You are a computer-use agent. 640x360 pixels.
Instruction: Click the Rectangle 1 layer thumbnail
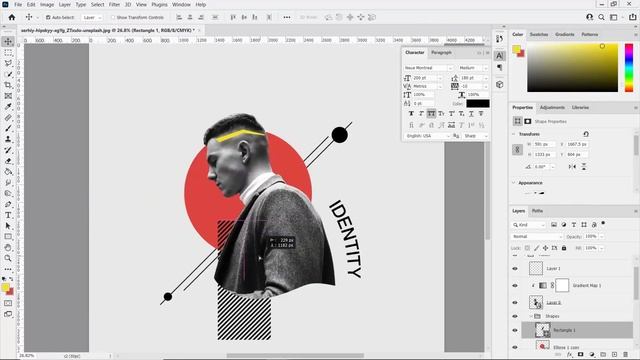tap(542, 330)
